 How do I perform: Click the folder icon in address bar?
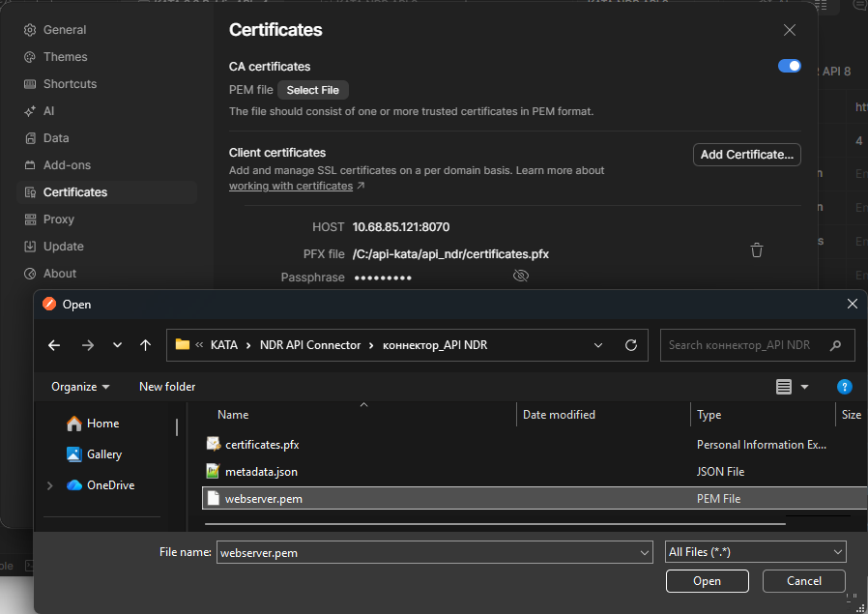click(x=182, y=344)
